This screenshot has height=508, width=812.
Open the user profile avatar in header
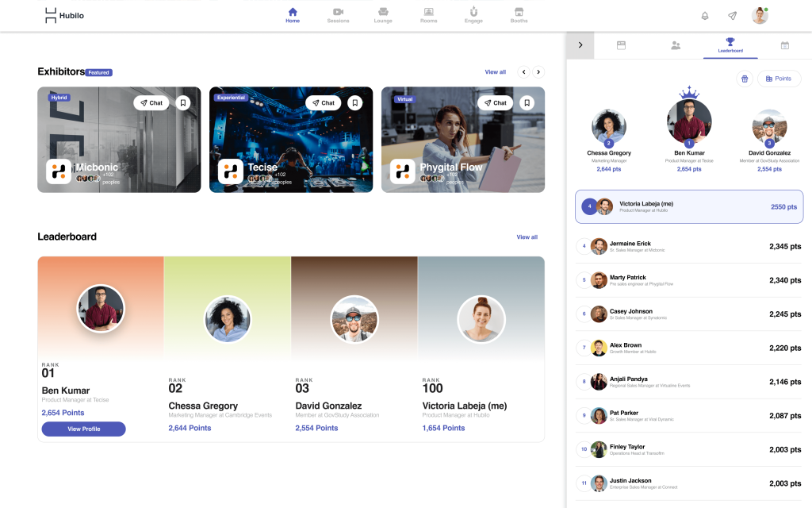[760, 16]
